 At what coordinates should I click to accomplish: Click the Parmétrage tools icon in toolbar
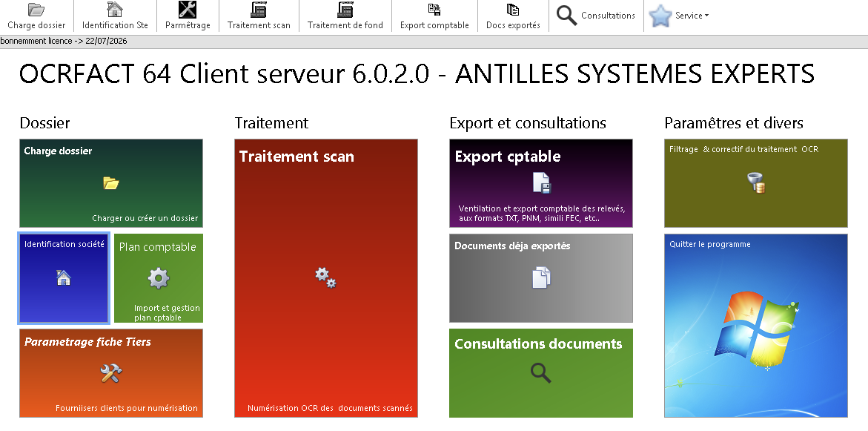[188, 10]
